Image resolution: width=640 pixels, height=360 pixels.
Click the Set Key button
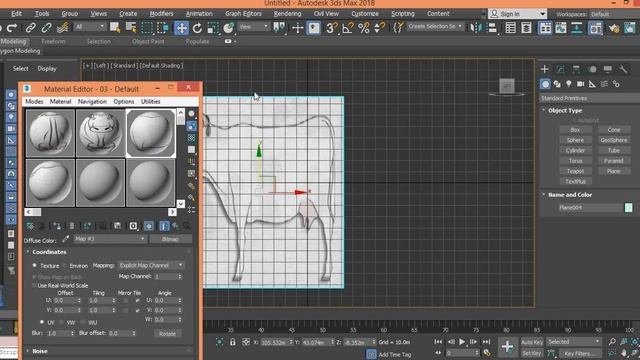point(532,353)
